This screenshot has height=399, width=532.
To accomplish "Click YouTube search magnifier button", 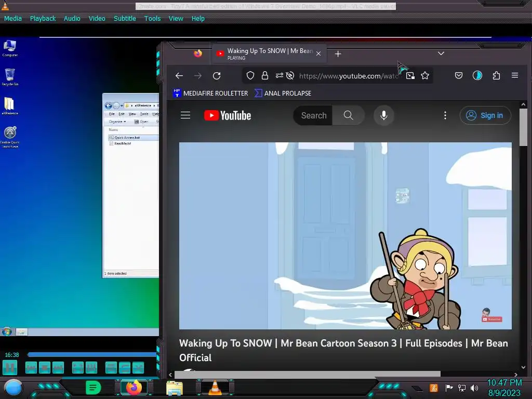I will click(x=349, y=115).
